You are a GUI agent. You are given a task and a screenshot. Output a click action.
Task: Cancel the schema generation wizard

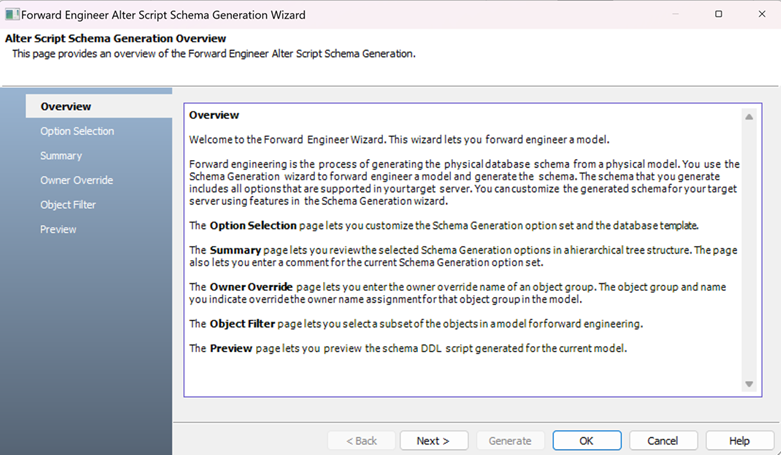click(x=662, y=441)
